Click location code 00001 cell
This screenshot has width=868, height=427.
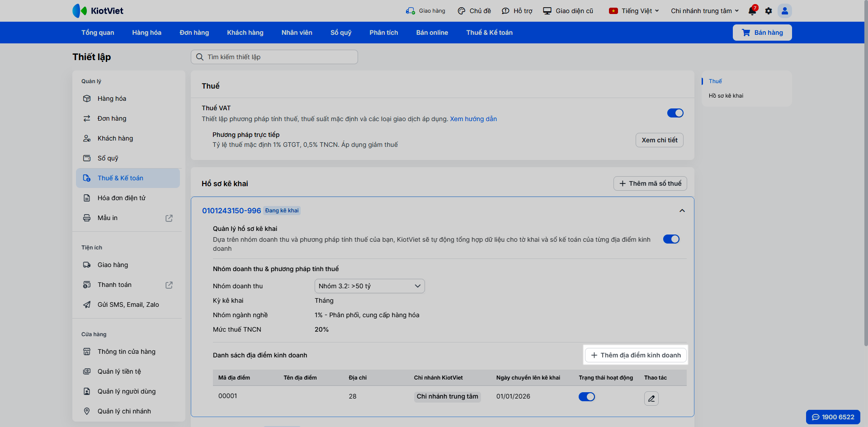point(228,396)
